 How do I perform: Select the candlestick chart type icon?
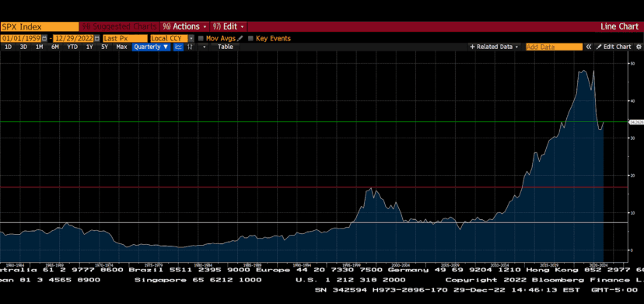(x=190, y=47)
